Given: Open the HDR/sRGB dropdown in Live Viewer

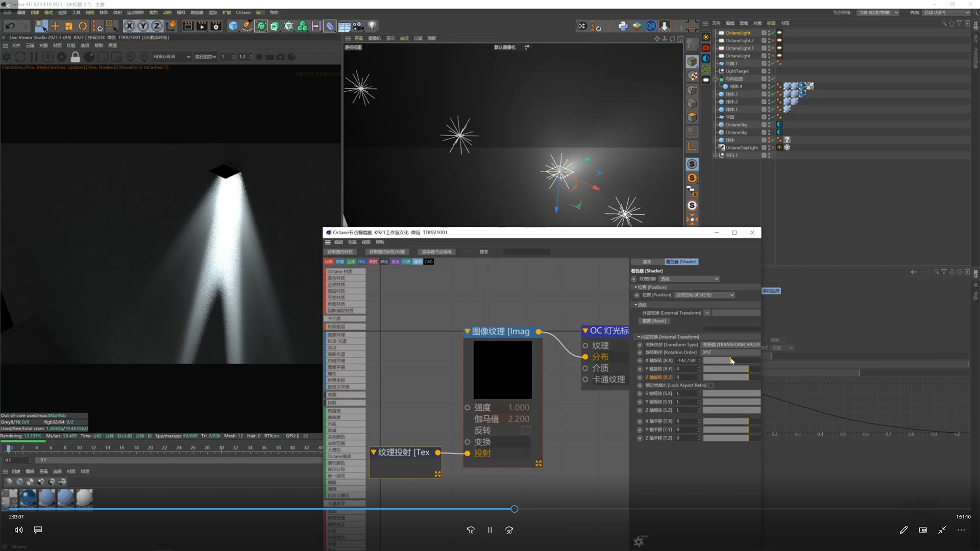Looking at the screenshot, I should [171, 57].
